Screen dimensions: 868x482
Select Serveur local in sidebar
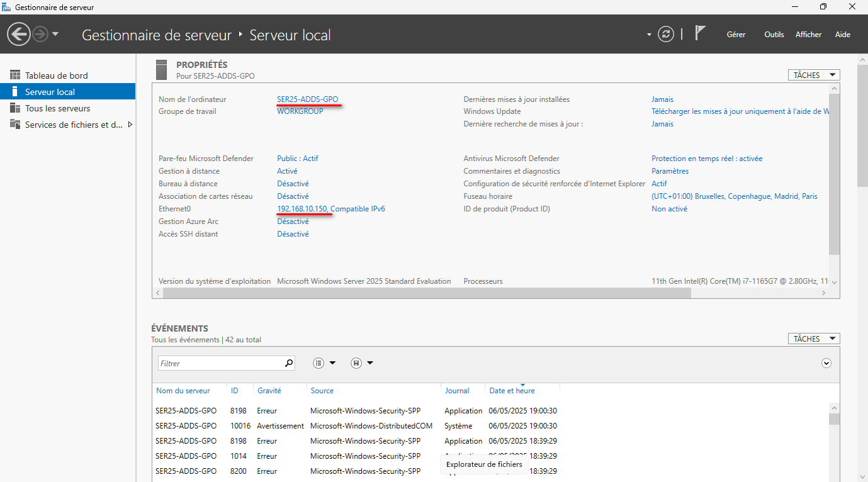click(x=67, y=92)
